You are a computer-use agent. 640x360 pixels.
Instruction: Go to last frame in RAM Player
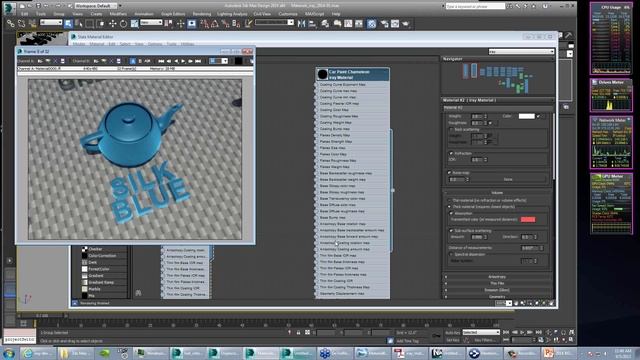click(x=198, y=61)
